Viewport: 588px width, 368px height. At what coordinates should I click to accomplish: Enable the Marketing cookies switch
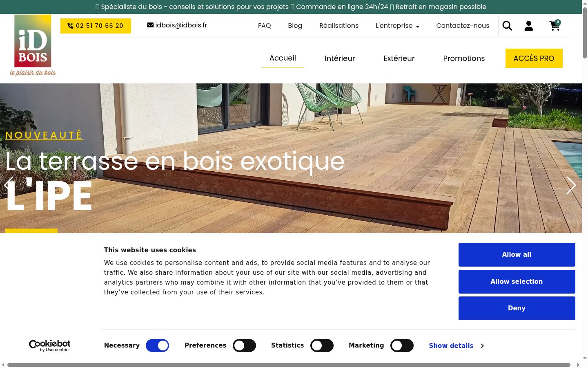[402, 346]
